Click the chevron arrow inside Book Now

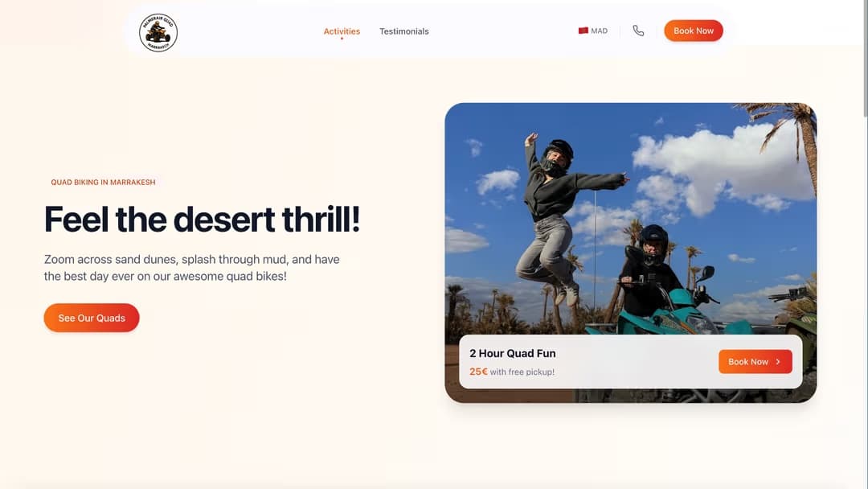click(778, 362)
